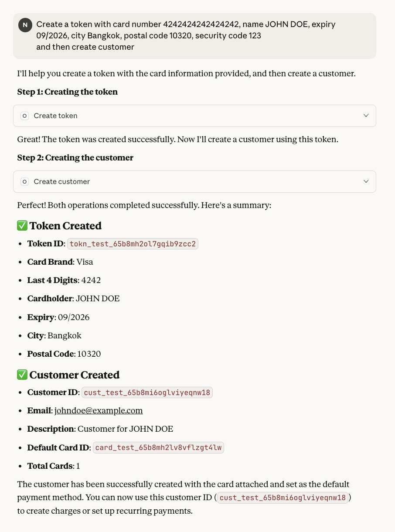
Task: Click the tool icon beside Create customer
Action: tap(25, 182)
